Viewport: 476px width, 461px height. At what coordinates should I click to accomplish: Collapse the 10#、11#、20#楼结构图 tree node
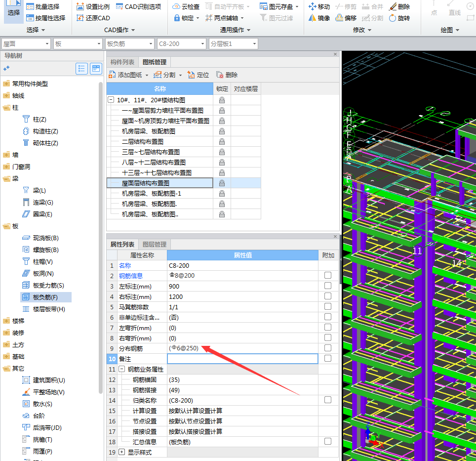[111, 100]
